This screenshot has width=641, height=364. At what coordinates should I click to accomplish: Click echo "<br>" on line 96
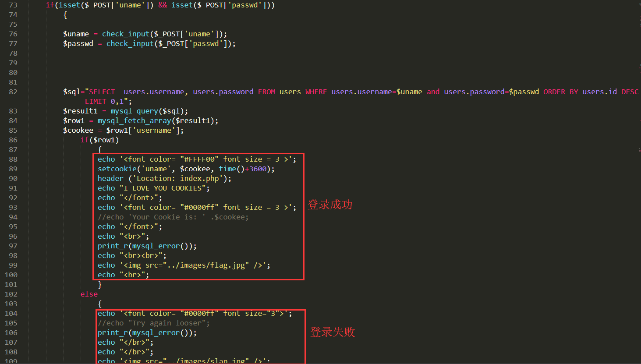[124, 237]
